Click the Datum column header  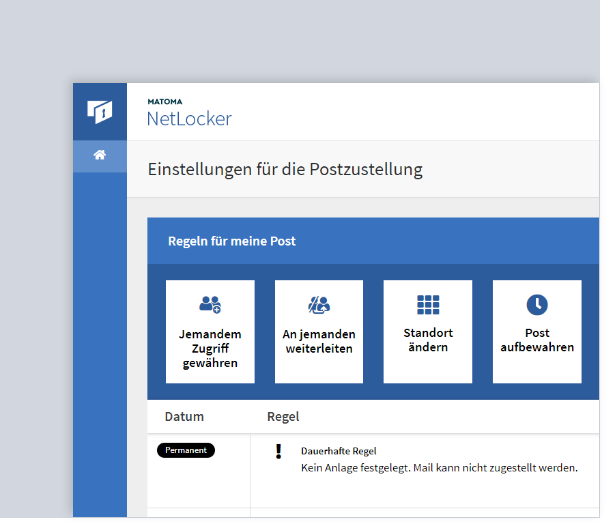184,416
